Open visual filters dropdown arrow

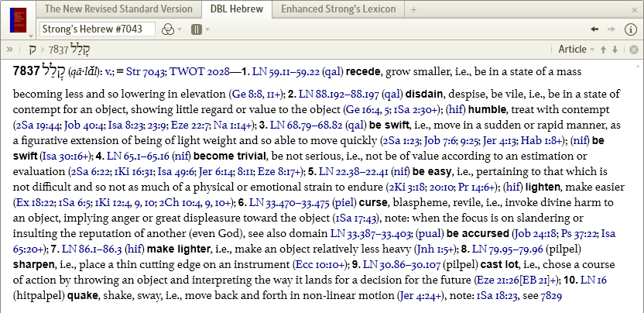(x=180, y=29)
